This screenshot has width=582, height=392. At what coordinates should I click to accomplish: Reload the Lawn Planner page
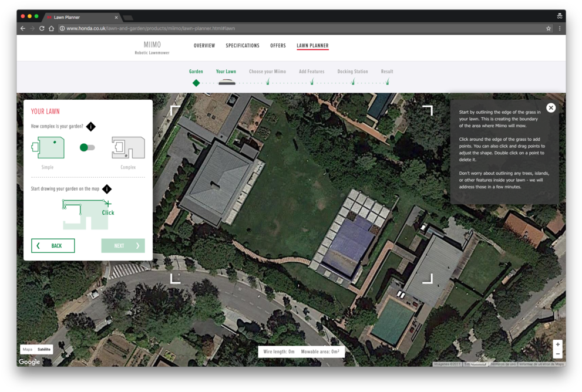tap(42, 29)
